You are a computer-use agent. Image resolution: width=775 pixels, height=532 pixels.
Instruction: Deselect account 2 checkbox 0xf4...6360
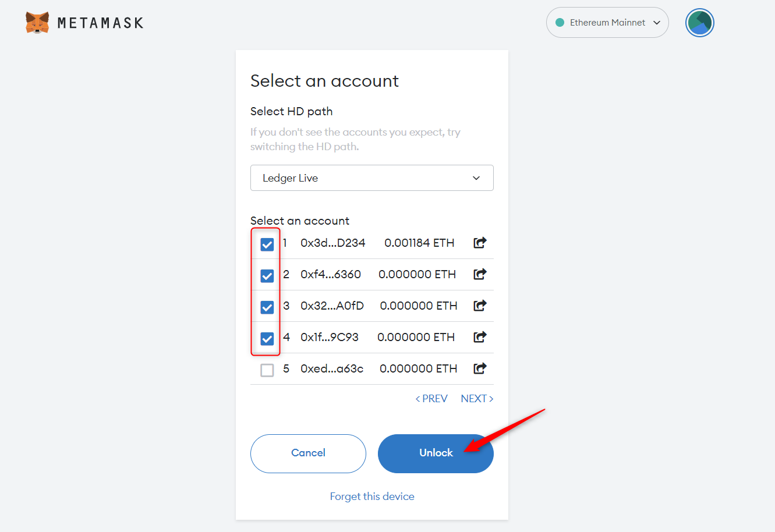(267, 276)
